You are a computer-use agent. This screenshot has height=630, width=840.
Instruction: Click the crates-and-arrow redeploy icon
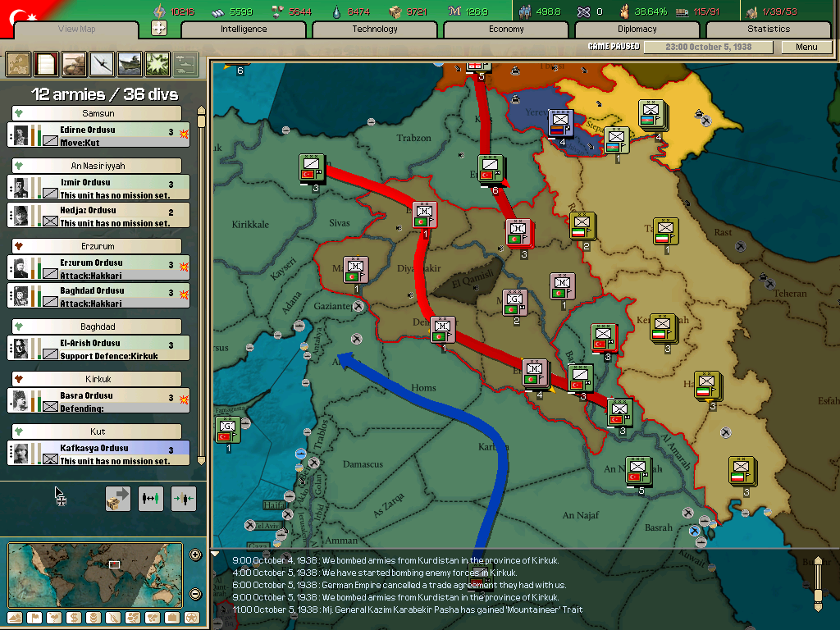[118, 498]
